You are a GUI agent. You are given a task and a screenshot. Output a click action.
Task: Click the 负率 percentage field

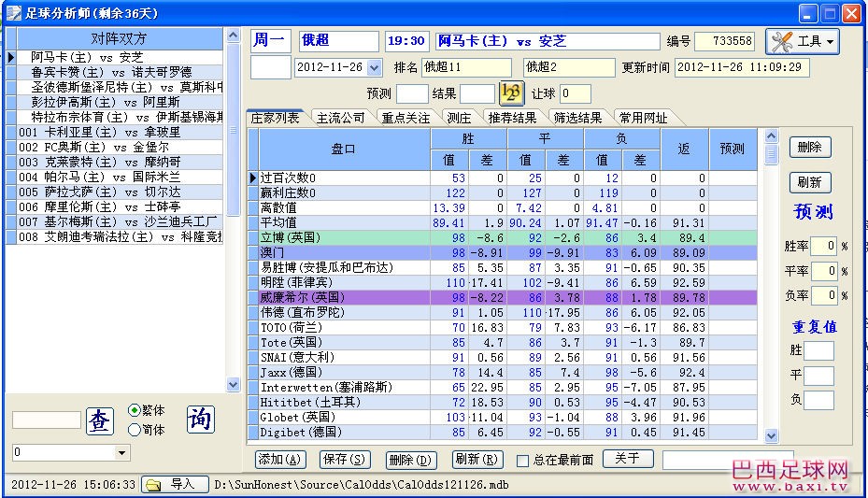[x=823, y=295]
